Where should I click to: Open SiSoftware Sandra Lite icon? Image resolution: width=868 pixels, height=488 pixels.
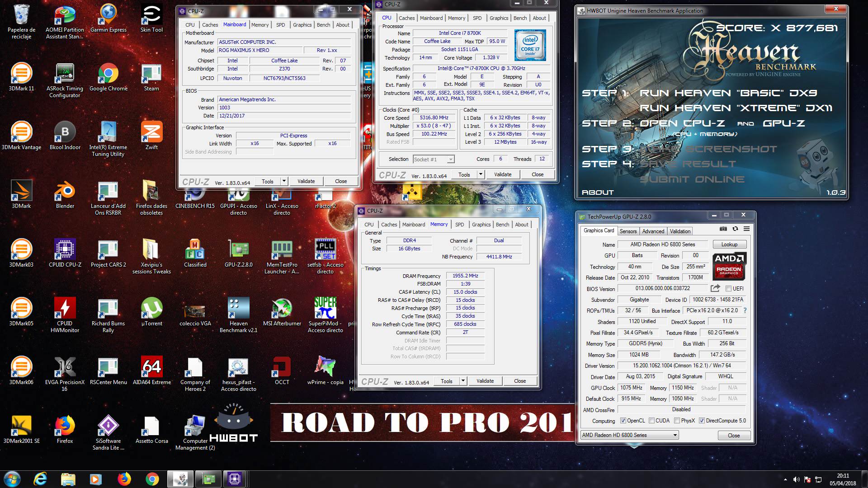pos(108,433)
